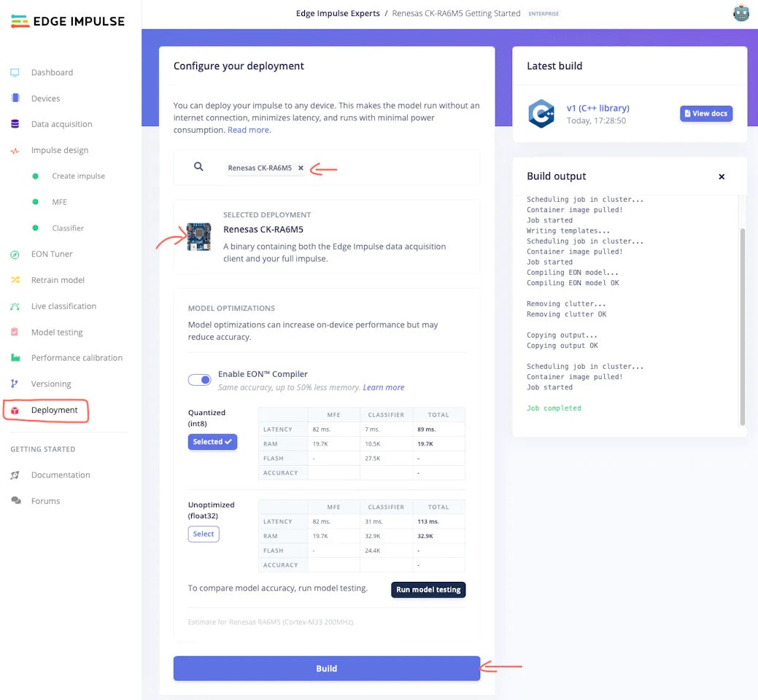The height and width of the screenshot is (700, 758).
Task: Click the Build button
Action: (x=327, y=669)
